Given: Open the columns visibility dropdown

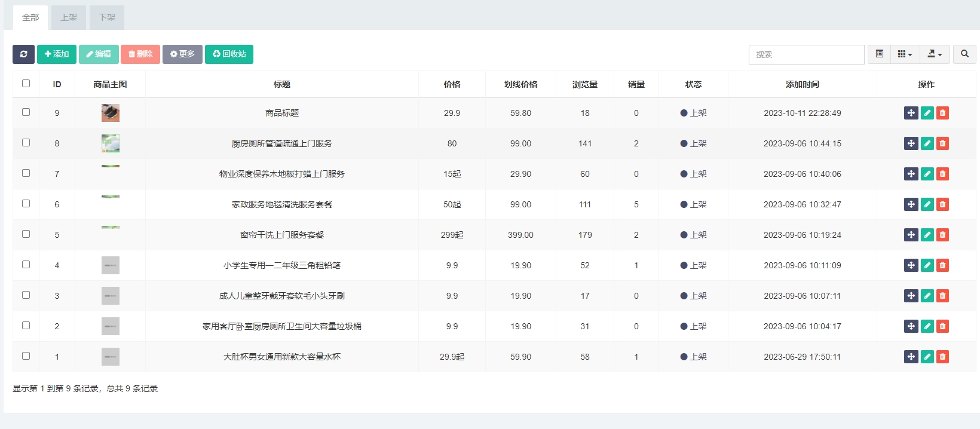Looking at the screenshot, I should (905, 54).
